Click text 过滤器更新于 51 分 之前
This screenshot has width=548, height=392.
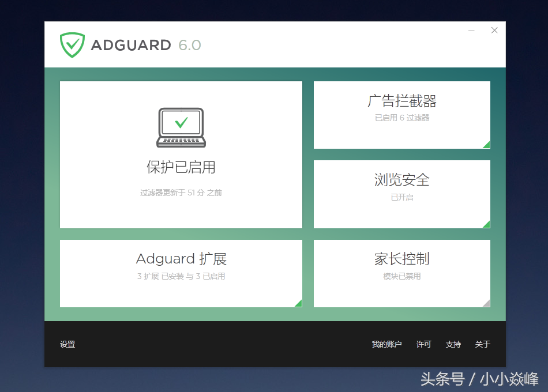click(x=181, y=193)
